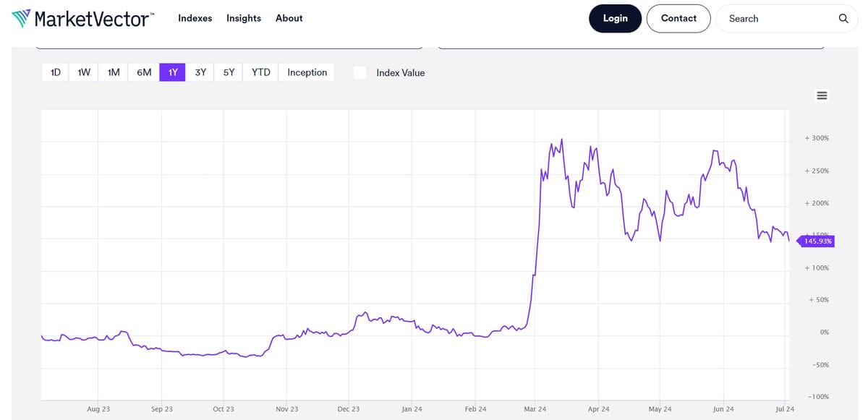868x420 pixels.
Task: Click the Jul 24 axis label
Action: (784, 409)
